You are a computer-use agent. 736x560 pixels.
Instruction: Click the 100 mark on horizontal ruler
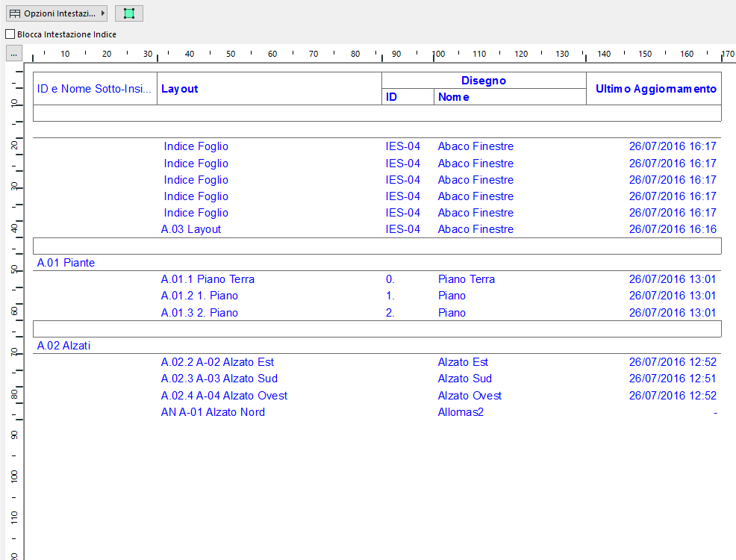point(438,54)
